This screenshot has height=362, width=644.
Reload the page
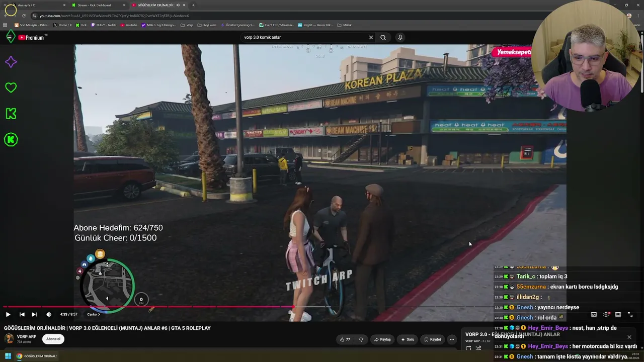[x=24, y=16]
